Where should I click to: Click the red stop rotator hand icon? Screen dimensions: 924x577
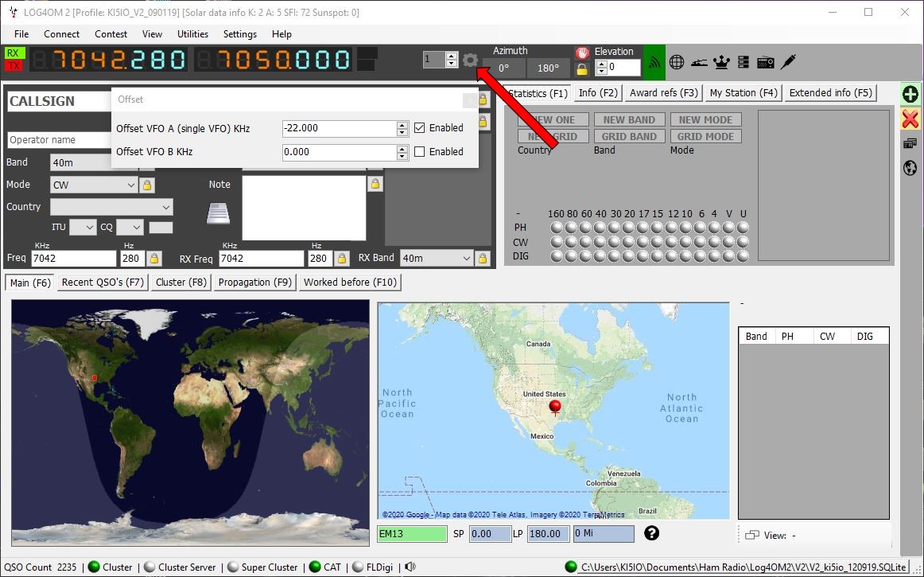pyautogui.click(x=582, y=53)
